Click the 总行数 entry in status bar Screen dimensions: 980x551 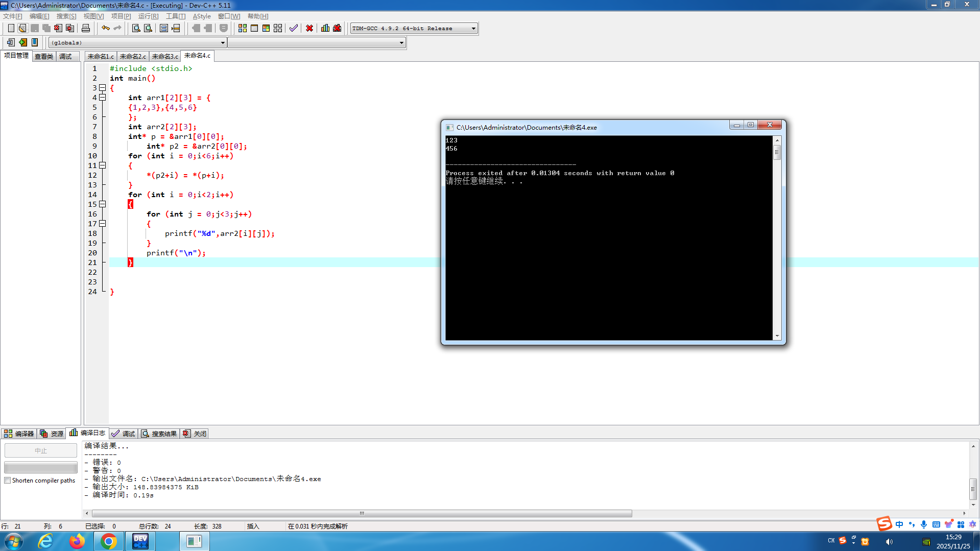coord(155,526)
